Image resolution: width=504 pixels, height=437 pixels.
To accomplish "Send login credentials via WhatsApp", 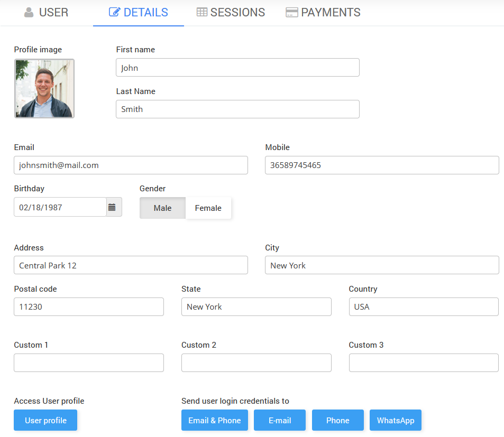I will click(x=395, y=421).
